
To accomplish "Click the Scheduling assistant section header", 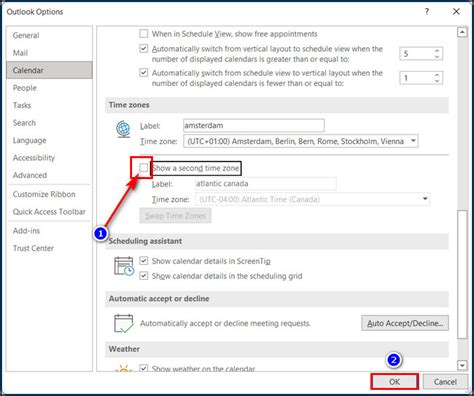I will tap(277, 241).
